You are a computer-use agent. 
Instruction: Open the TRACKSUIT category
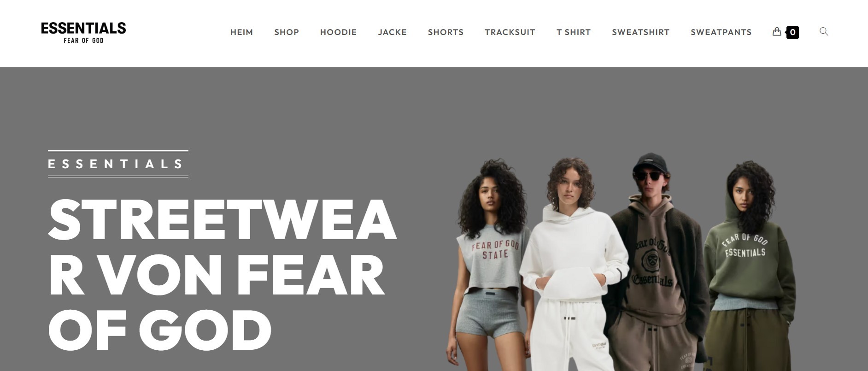510,32
